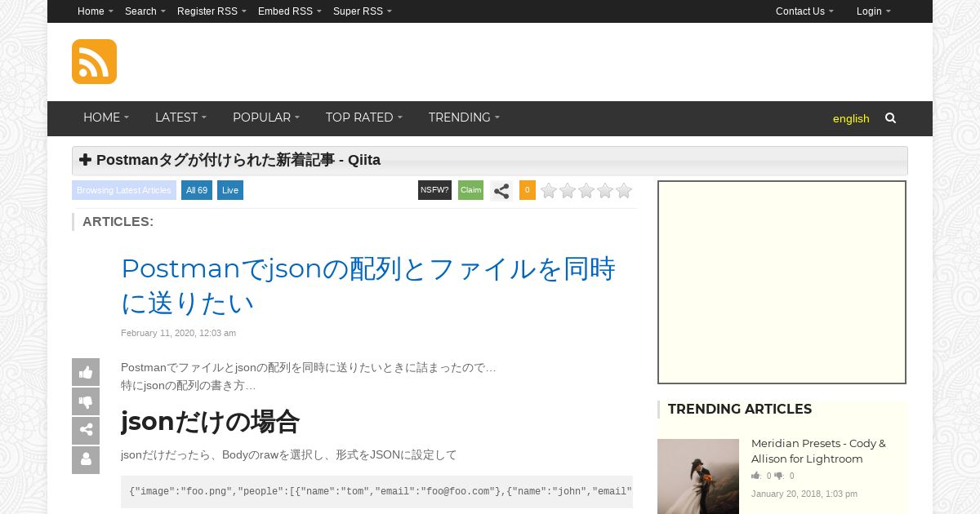Open the POPULAR navigation menu
Viewport: 980px width, 514px height.
(266, 118)
